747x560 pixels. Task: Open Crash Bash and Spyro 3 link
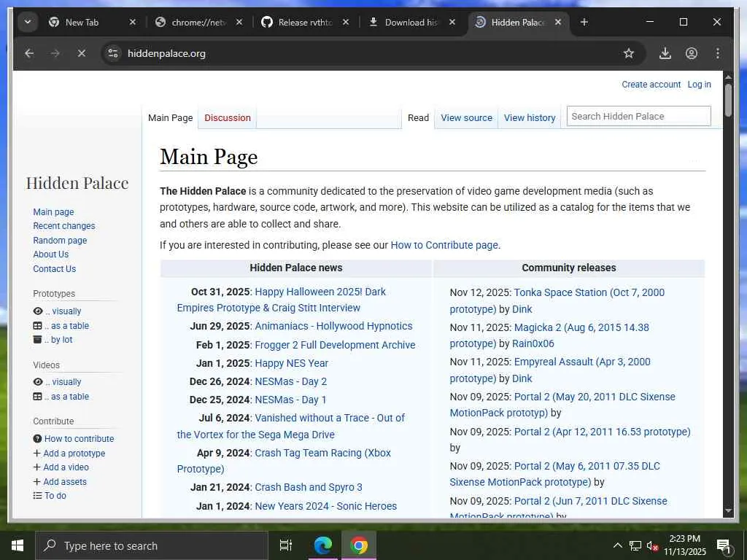[x=309, y=487]
